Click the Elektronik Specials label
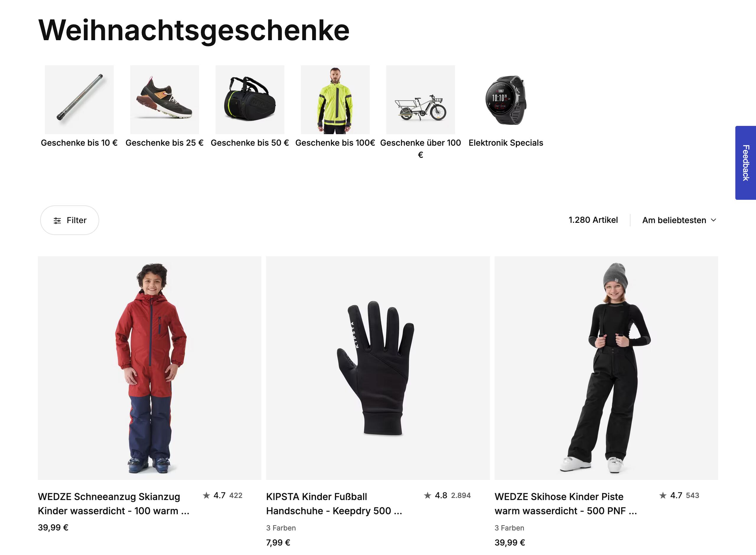The height and width of the screenshot is (555, 756). click(506, 143)
